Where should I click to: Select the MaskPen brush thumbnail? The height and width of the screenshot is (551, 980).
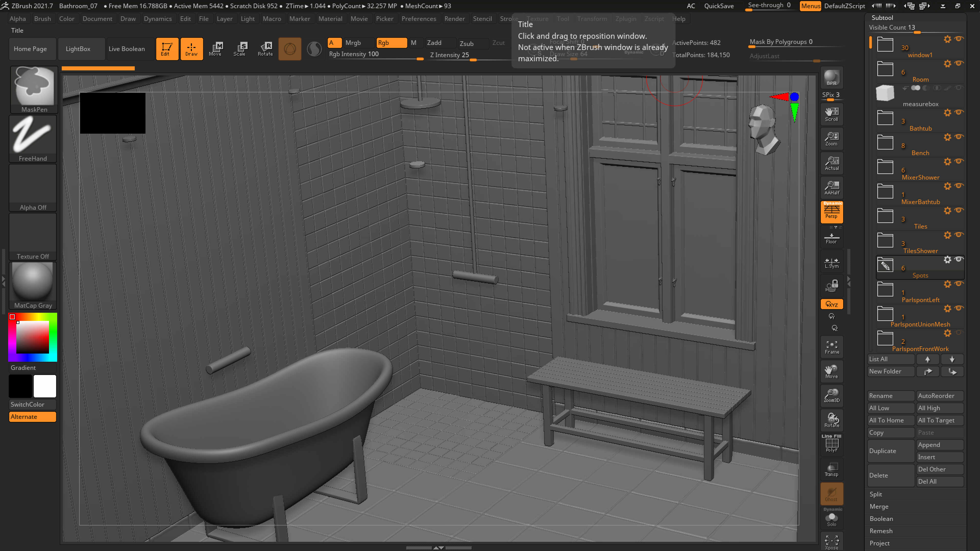pos(34,89)
